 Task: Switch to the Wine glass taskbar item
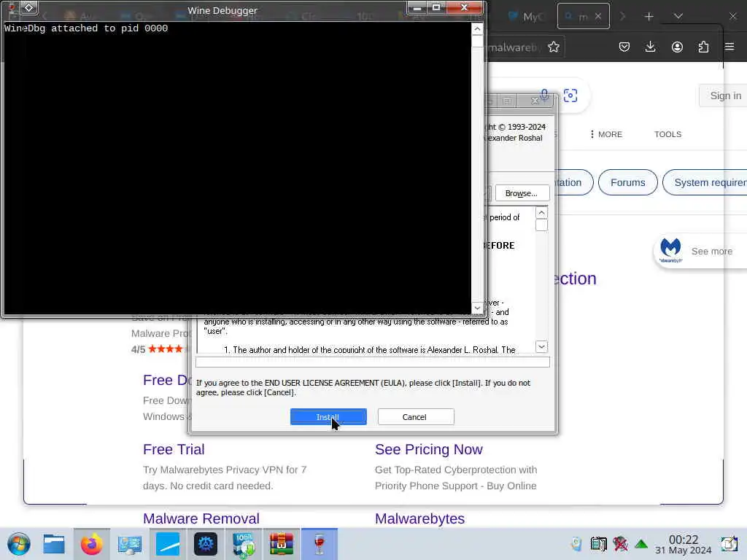tap(320, 544)
